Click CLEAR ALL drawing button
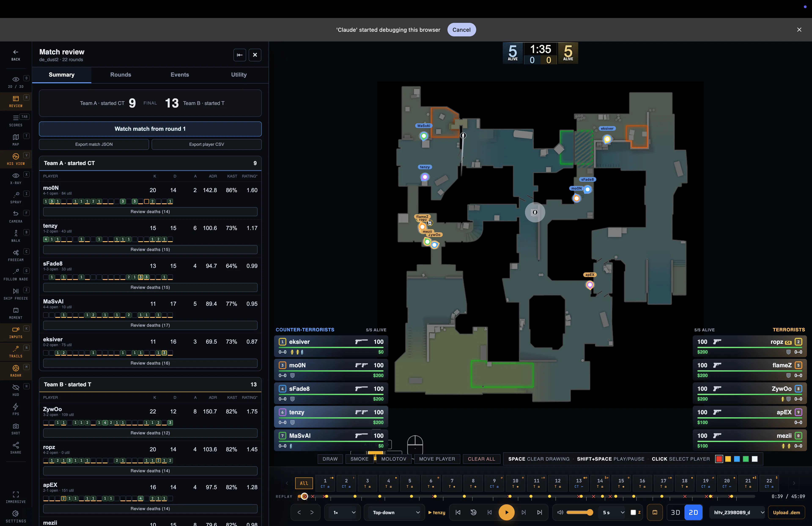Viewport: 812px width, 526px height. 481,459
